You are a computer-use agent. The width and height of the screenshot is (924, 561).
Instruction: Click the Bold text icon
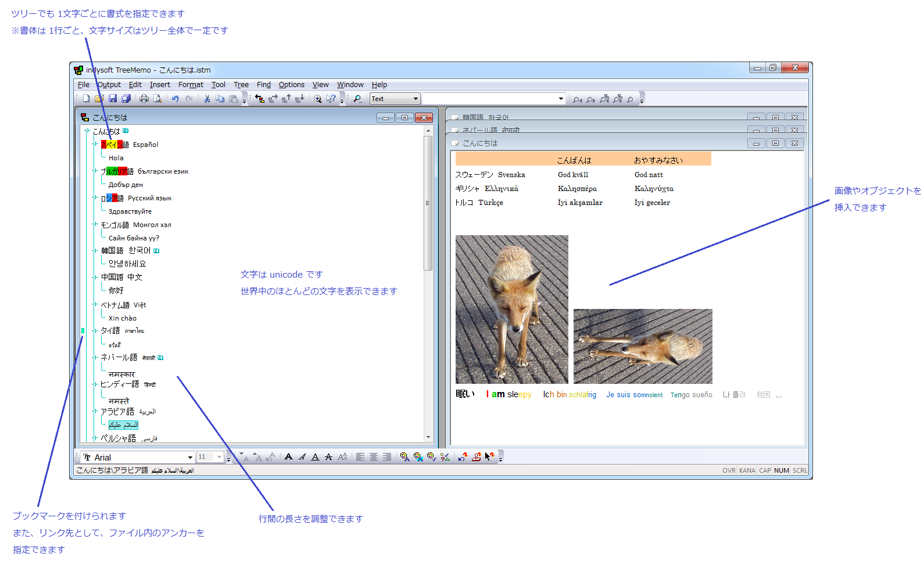coord(289,457)
